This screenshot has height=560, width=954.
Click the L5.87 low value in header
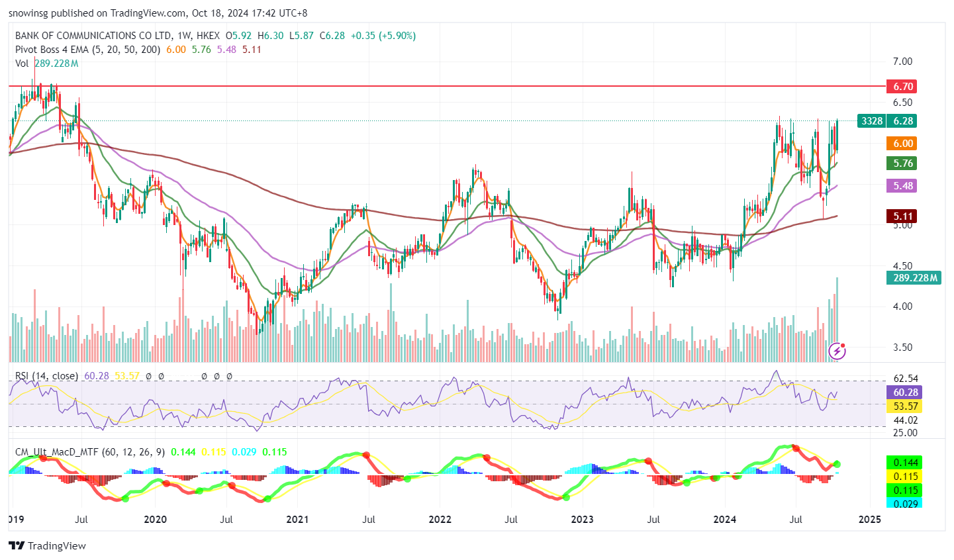(301, 36)
